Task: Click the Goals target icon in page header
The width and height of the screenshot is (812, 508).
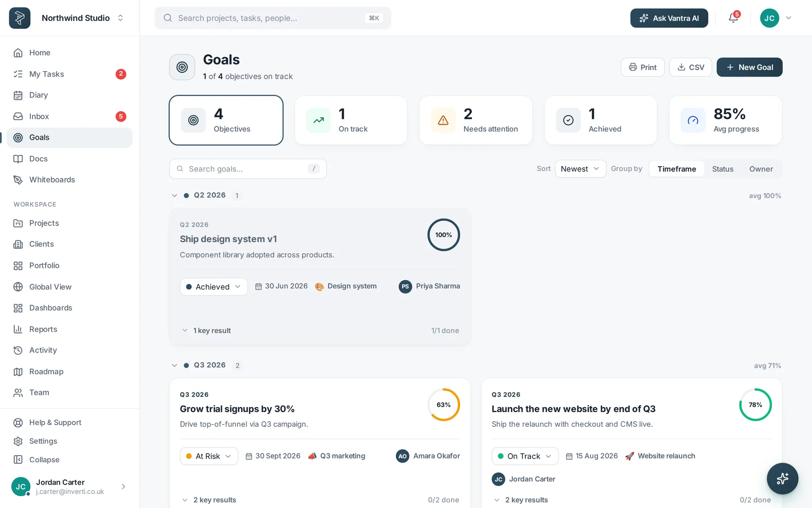Action: point(182,67)
